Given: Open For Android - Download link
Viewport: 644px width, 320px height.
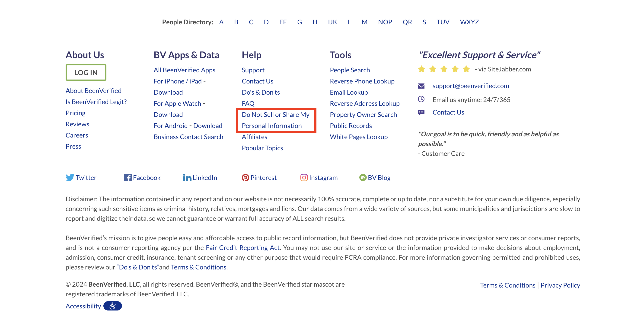Looking at the screenshot, I should 188,126.
